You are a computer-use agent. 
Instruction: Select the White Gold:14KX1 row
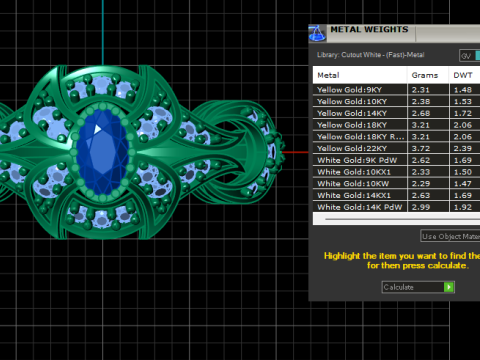click(396, 195)
